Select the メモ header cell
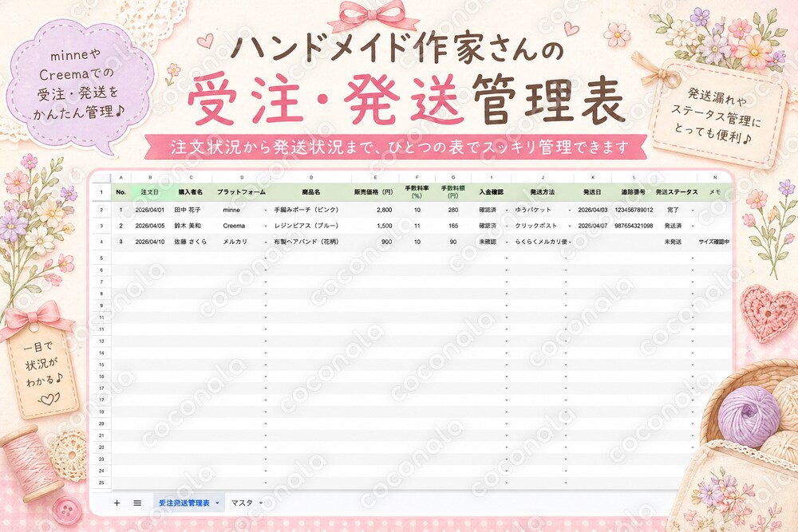798x532 pixels. pos(714,192)
